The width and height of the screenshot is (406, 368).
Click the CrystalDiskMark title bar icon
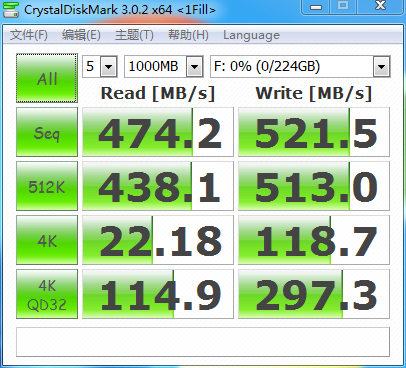tap(11, 9)
